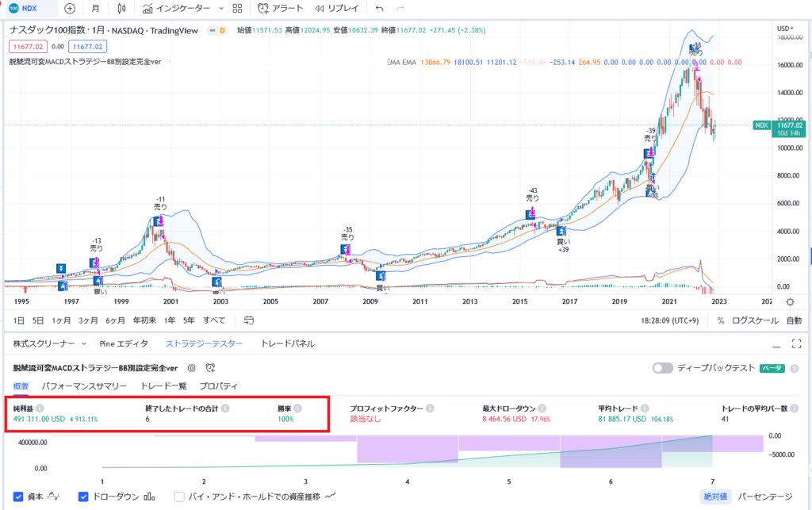Viewport: 812px width, 510px height.
Task: Open the USD currency dropdown
Action: coord(785,29)
